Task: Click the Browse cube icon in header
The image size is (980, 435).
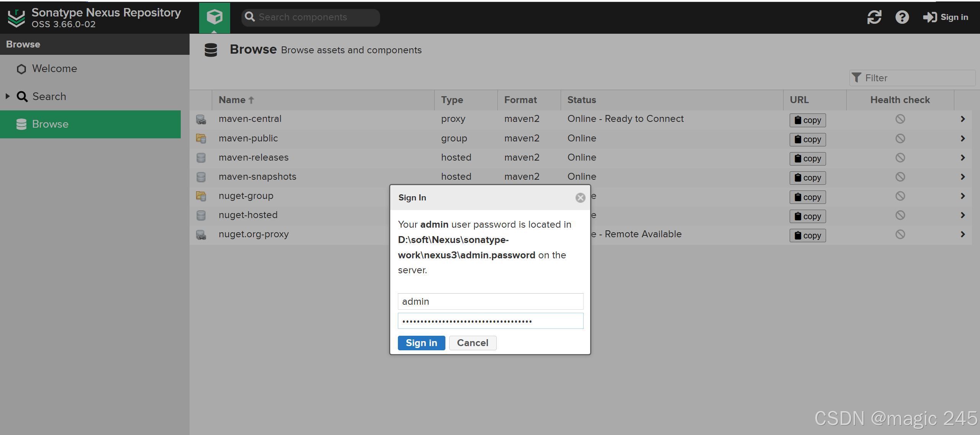Action: (214, 17)
